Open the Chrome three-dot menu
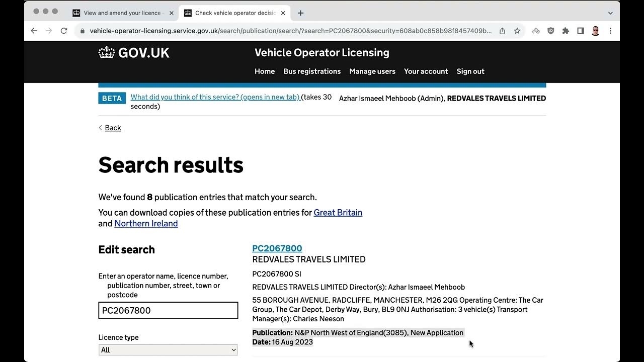The height and width of the screenshot is (362, 644). (x=610, y=31)
